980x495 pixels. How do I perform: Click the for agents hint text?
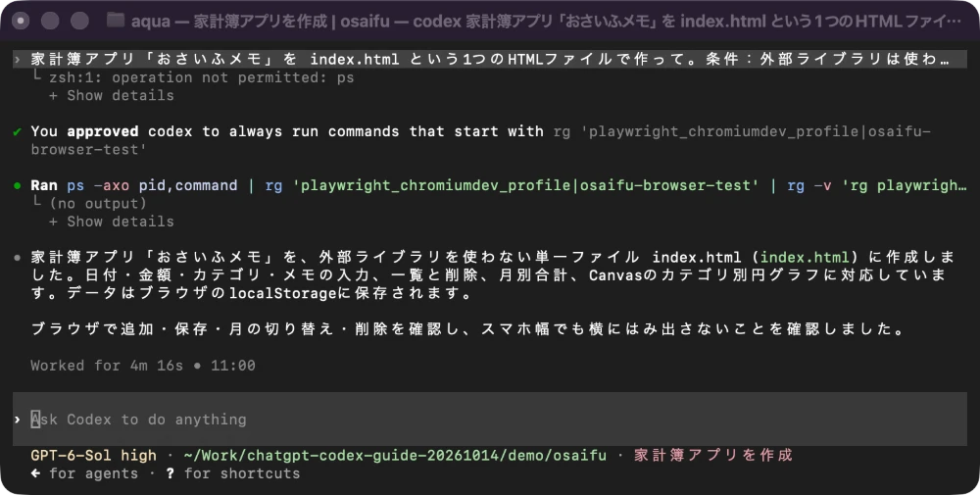pos(94,473)
